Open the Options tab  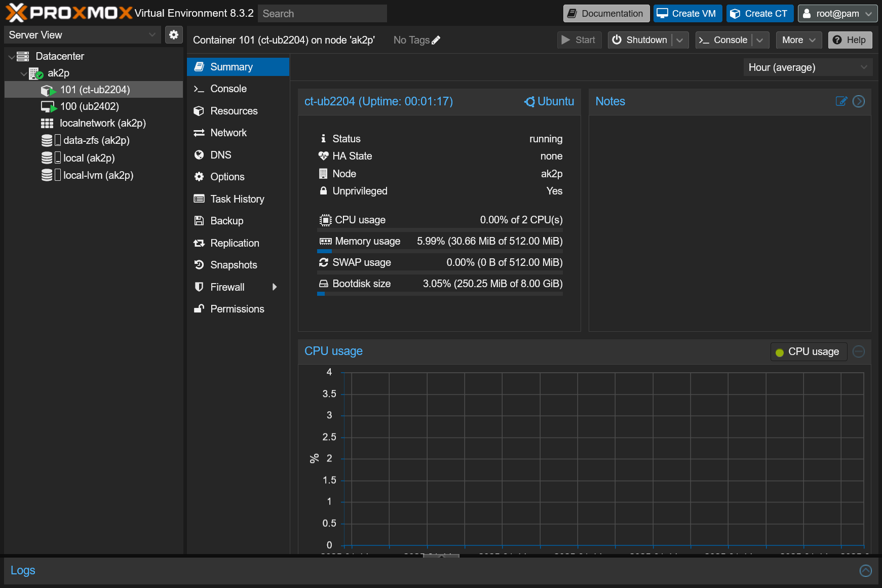click(x=238, y=177)
